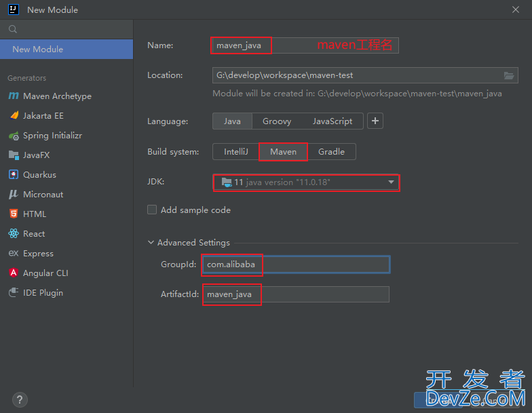Choose Maven build system

(284, 152)
